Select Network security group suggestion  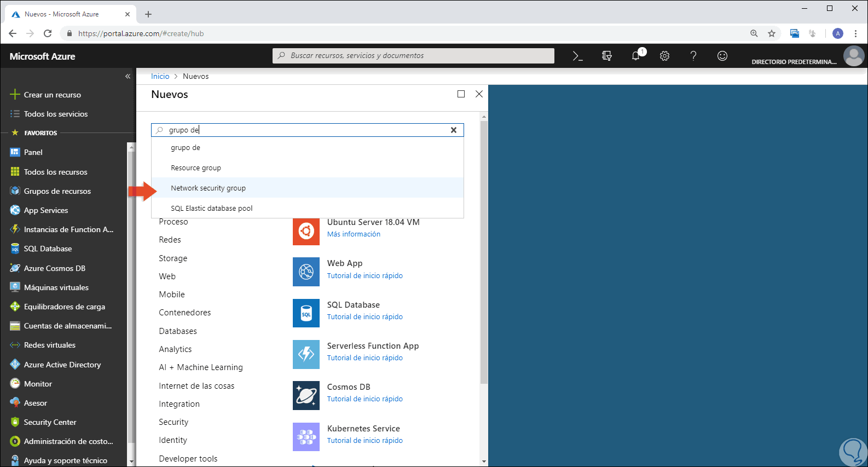(x=308, y=188)
